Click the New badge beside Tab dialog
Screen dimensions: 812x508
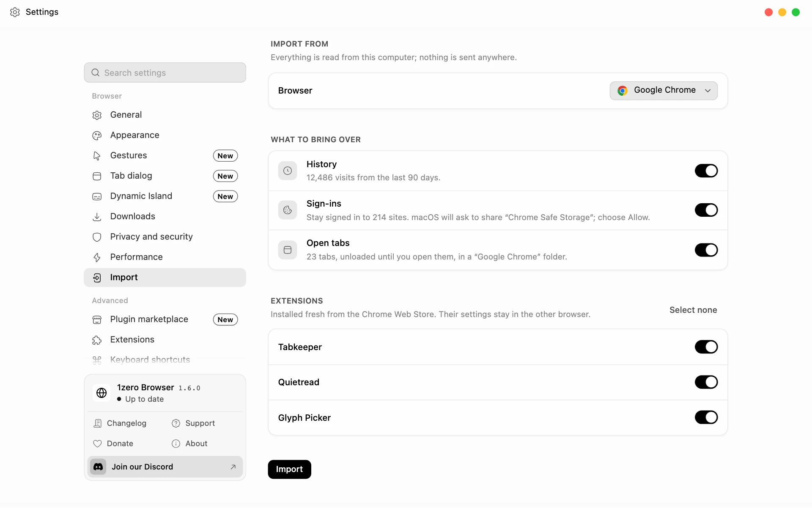point(225,176)
